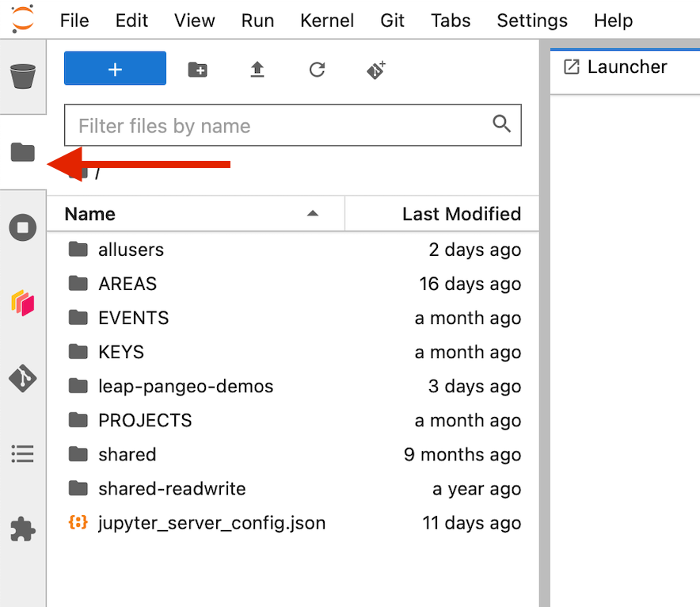Open the Settings menu
This screenshot has height=607, width=700.
(x=531, y=21)
